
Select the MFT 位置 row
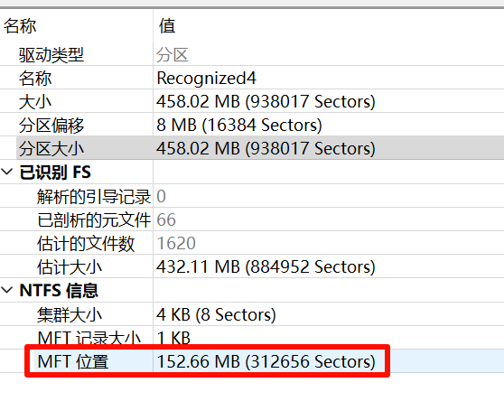point(252,361)
